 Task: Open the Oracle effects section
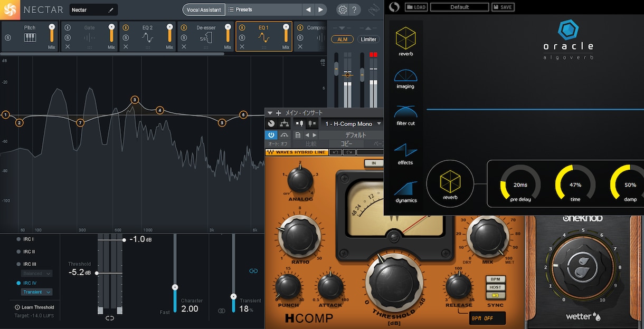[405, 154]
